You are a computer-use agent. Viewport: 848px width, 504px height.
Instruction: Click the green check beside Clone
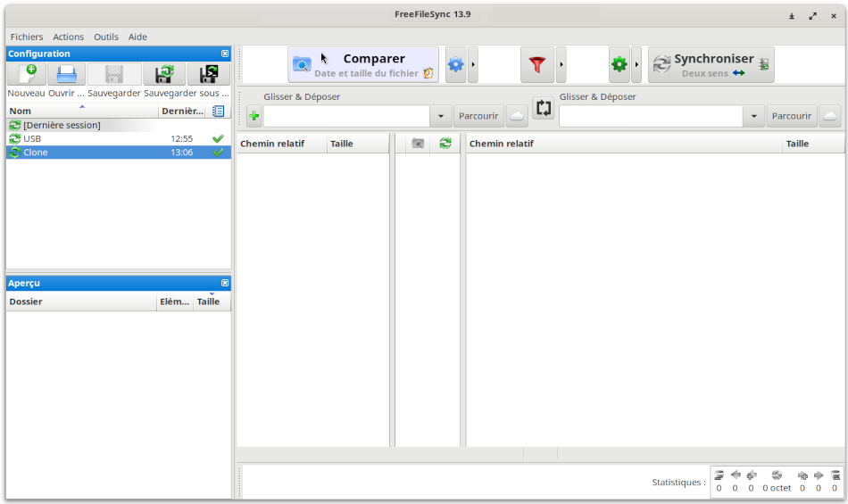[218, 153]
